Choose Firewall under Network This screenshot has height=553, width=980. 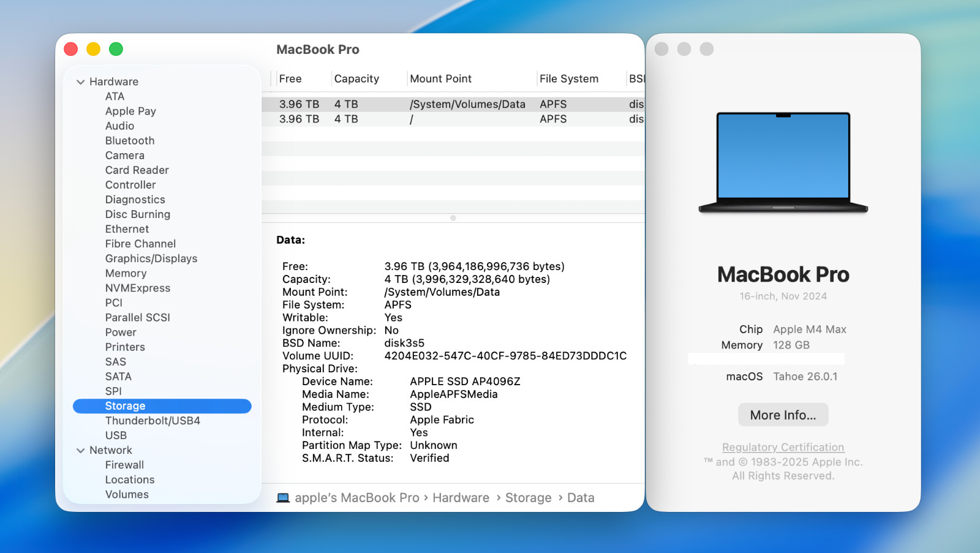click(124, 465)
